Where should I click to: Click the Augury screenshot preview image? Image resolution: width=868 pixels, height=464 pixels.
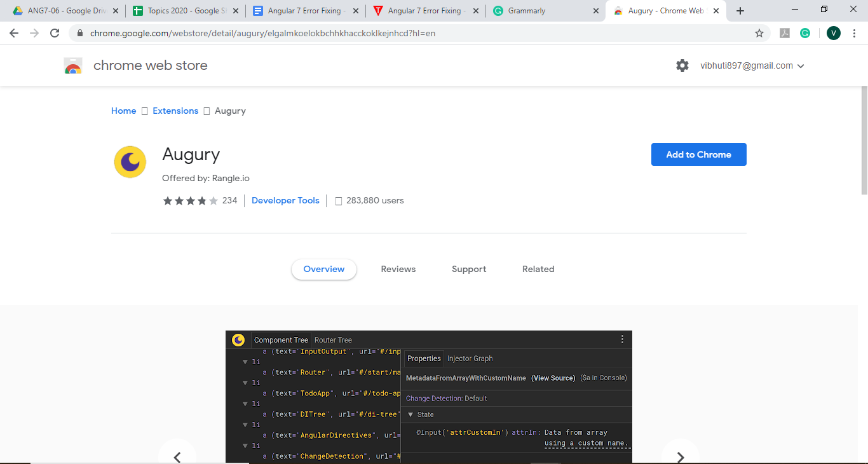pyautogui.click(x=429, y=397)
